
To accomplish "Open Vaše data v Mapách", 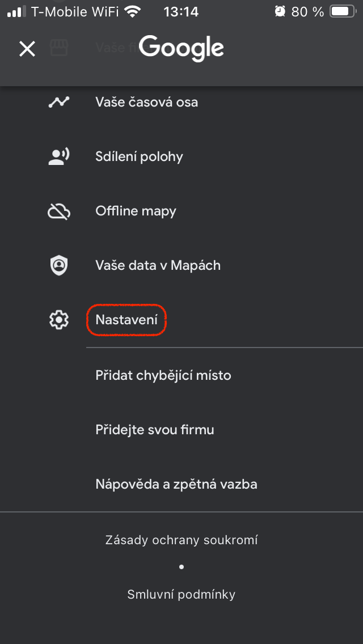I will [x=158, y=265].
